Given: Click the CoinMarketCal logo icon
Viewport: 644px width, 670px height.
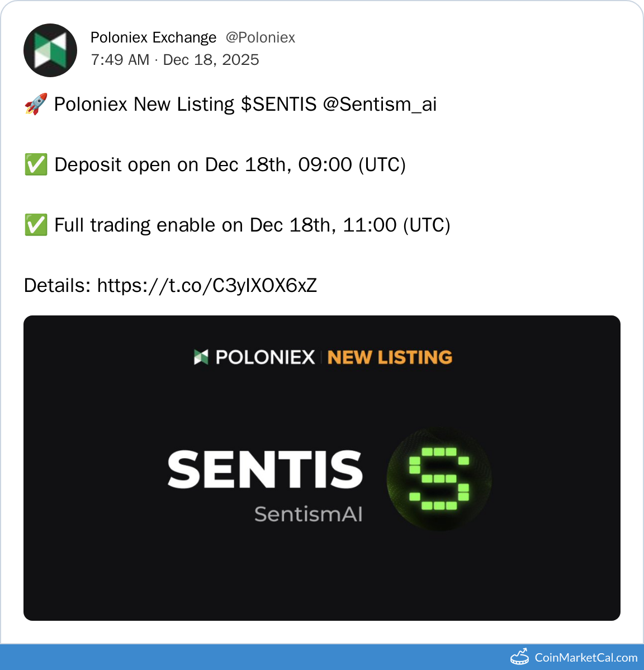Looking at the screenshot, I should click(x=520, y=657).
